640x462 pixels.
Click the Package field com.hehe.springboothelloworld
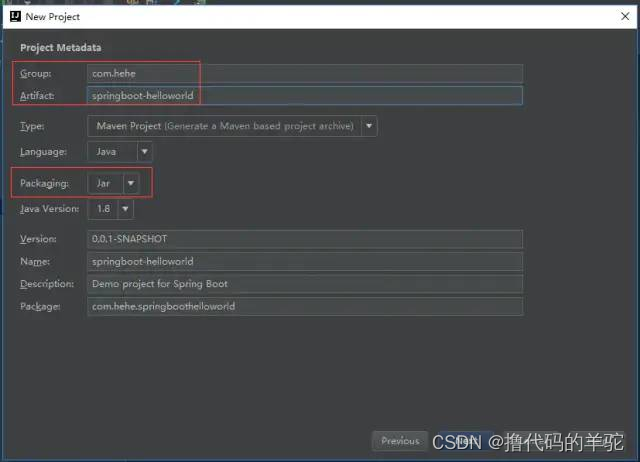304,306
